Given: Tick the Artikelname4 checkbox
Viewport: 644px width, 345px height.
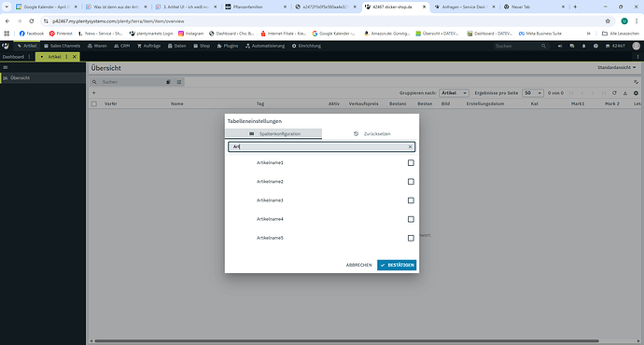Looking at the screenshot, I should (x=411, y=219).
